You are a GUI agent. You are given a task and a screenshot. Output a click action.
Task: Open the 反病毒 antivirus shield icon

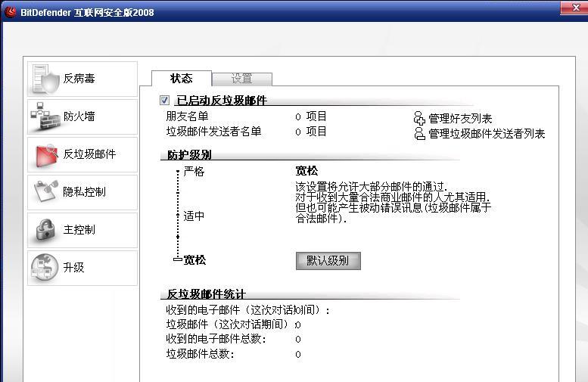[x=45, y=79]
